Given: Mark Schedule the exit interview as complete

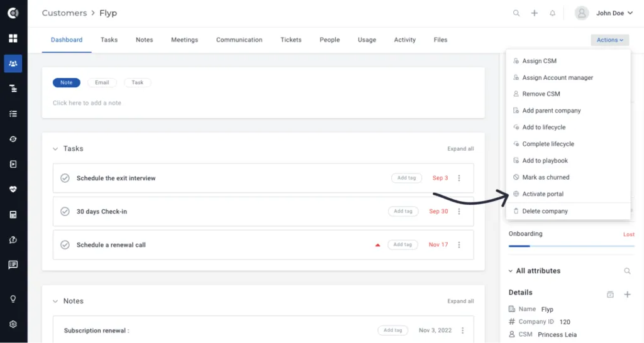Looking at the screenshot, I should (x=65, y=178).
